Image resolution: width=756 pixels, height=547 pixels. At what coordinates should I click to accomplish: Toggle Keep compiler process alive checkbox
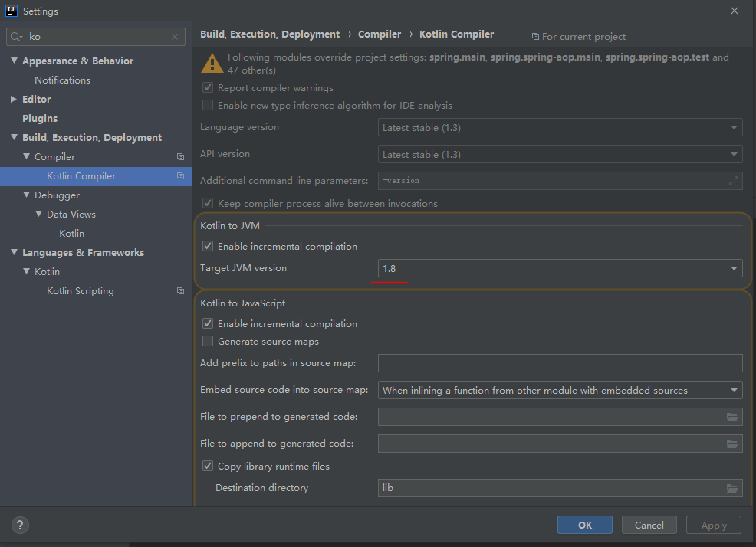click(208, 203)
